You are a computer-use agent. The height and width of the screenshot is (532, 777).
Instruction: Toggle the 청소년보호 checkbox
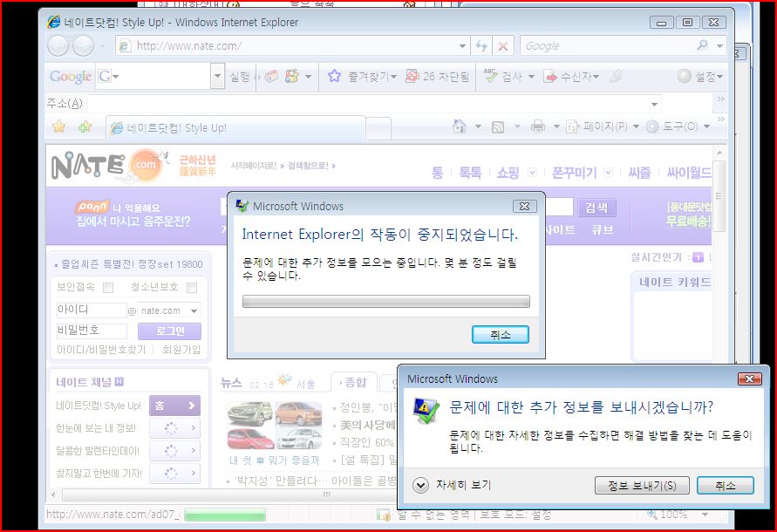[192, 288]
